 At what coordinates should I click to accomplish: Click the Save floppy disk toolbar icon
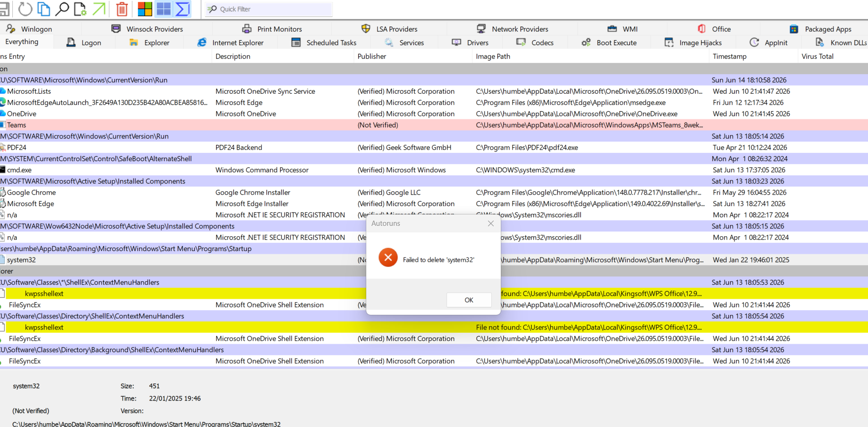[4, 9]
